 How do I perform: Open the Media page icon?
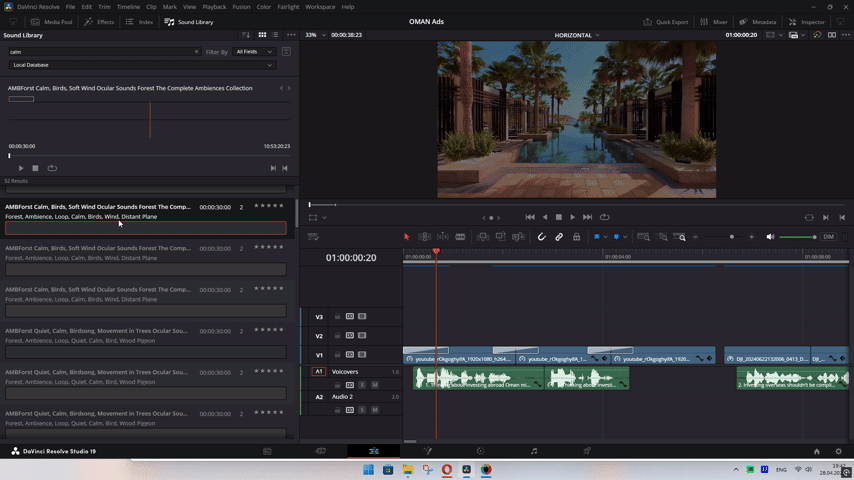(x=267, y=451)
